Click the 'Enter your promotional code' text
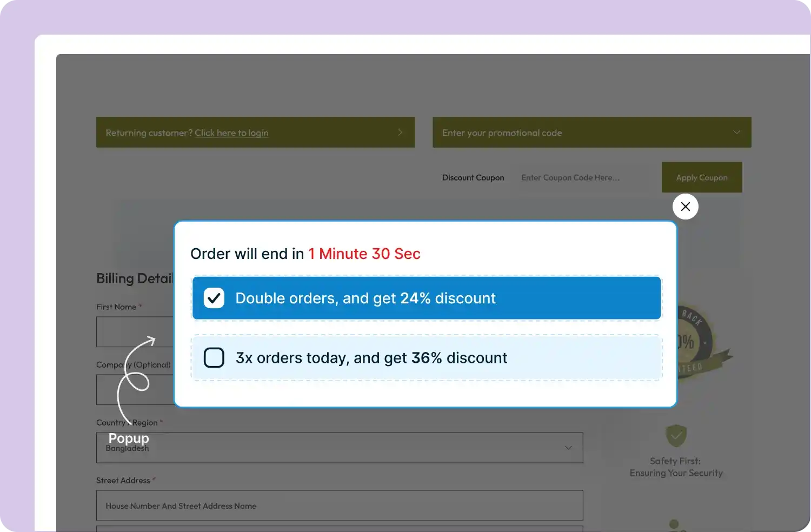The image size is (811, 532). coord(502,133)
